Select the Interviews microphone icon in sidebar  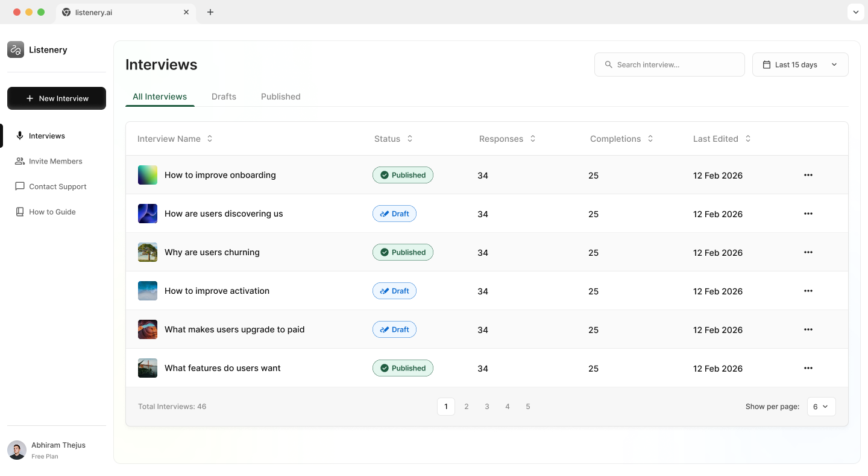[20, 136]
